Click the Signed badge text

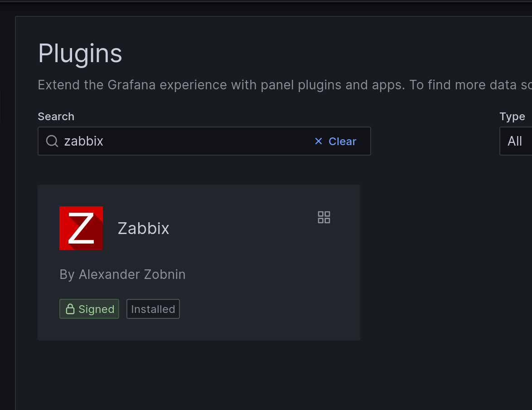(96, 309)
